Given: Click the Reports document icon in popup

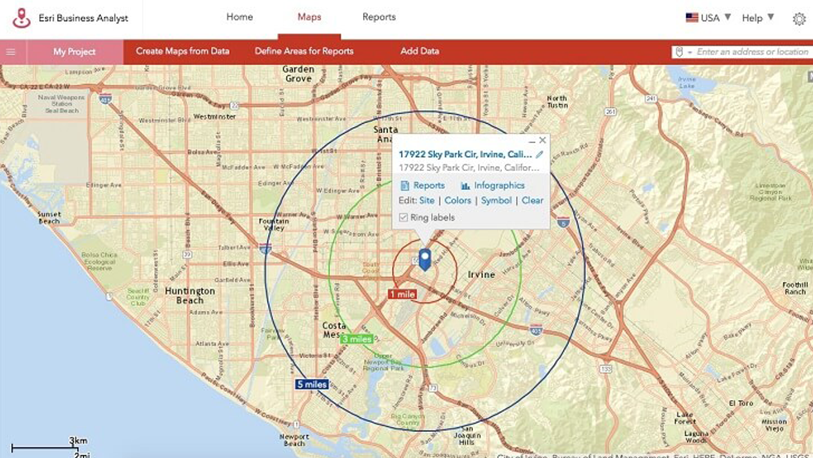Looking at the screenshot, I should [405, 186].
